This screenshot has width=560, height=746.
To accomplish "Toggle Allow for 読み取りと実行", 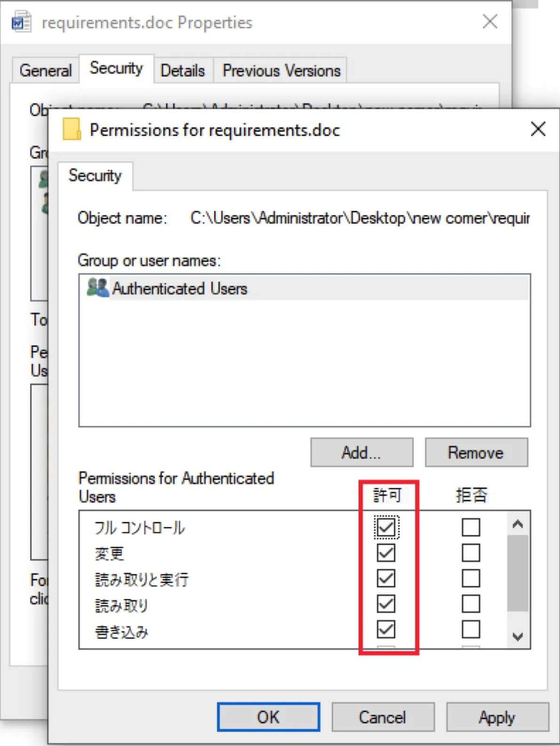I will 386,578.
